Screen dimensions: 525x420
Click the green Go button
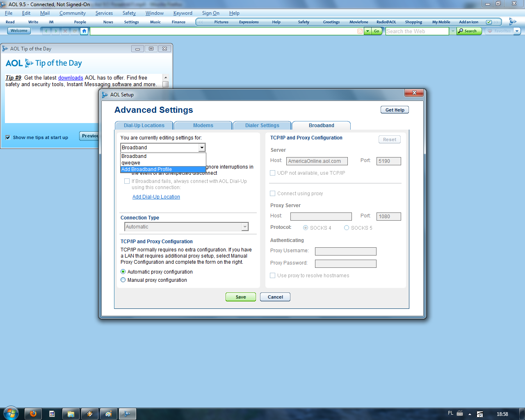tap(377, 31)
